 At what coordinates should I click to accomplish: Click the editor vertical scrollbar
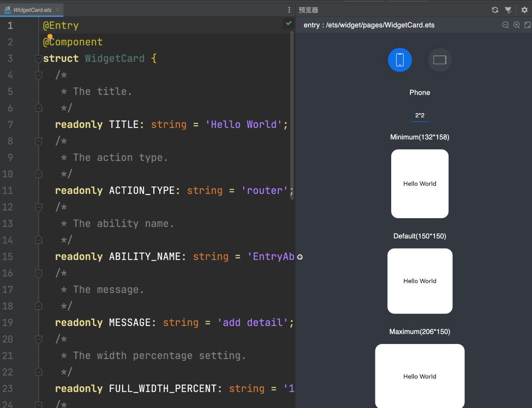292,115
